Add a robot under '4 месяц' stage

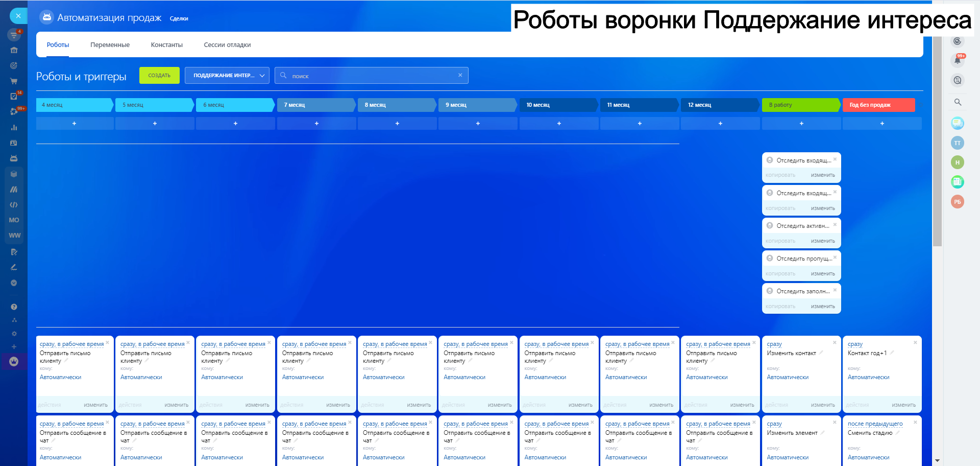(x=75, y=124)
